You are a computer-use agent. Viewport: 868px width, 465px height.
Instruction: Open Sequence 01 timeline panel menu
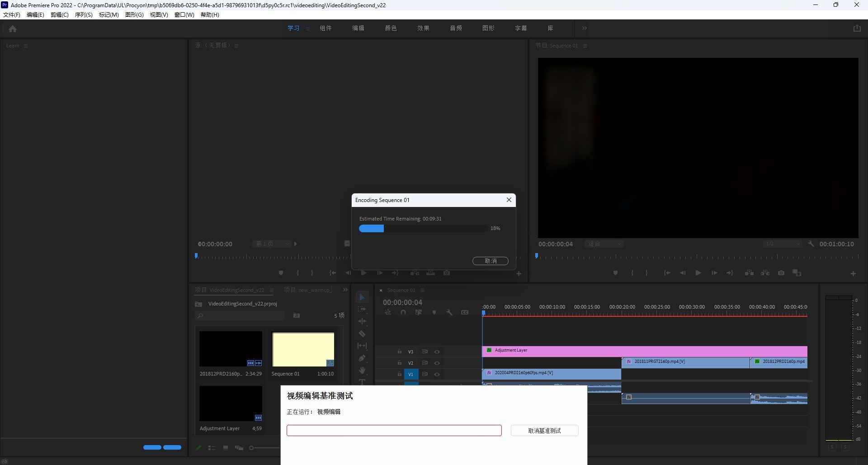click(x=423, y=290)
